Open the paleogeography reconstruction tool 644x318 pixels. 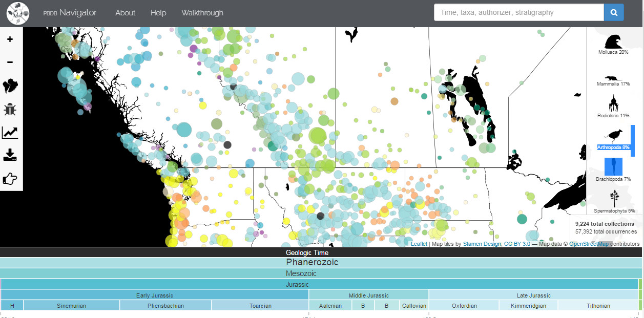click(x=10, y=86)
